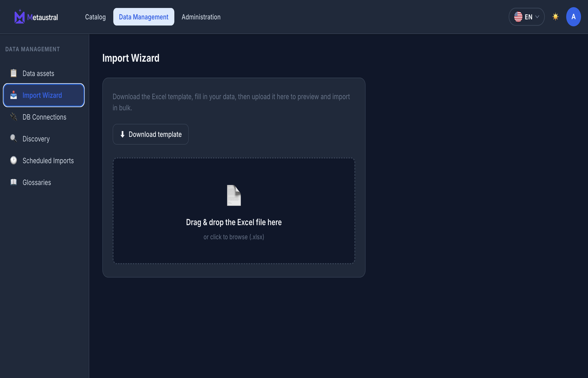
Task: Click the Import Wizard page heading
Action: pos(131,58)
